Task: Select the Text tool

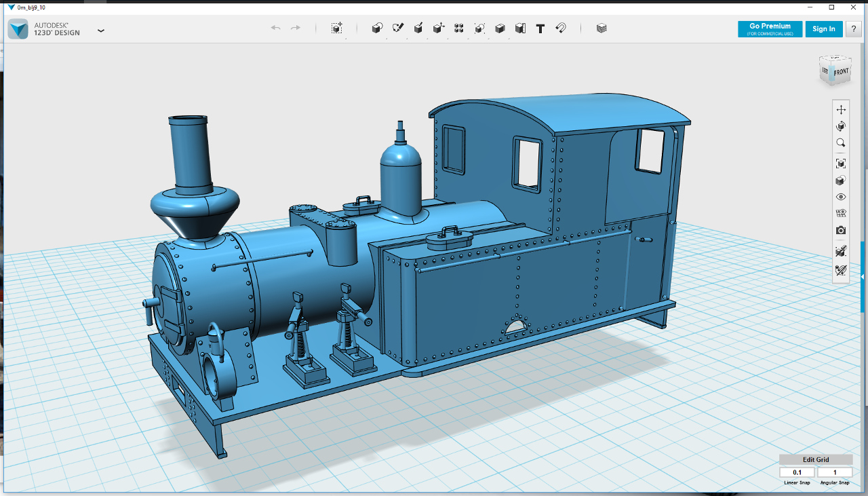Action: 540,28
